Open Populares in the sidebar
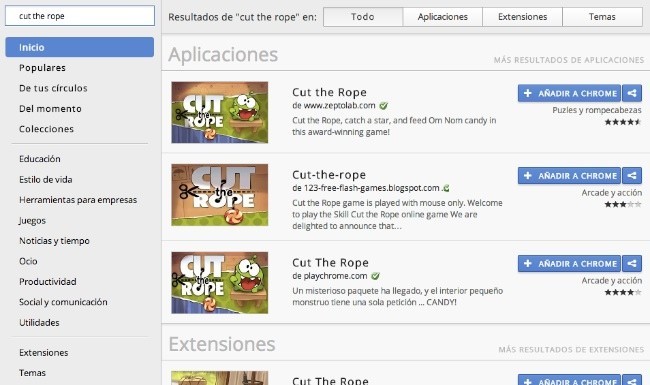 (x=42, y=68)
